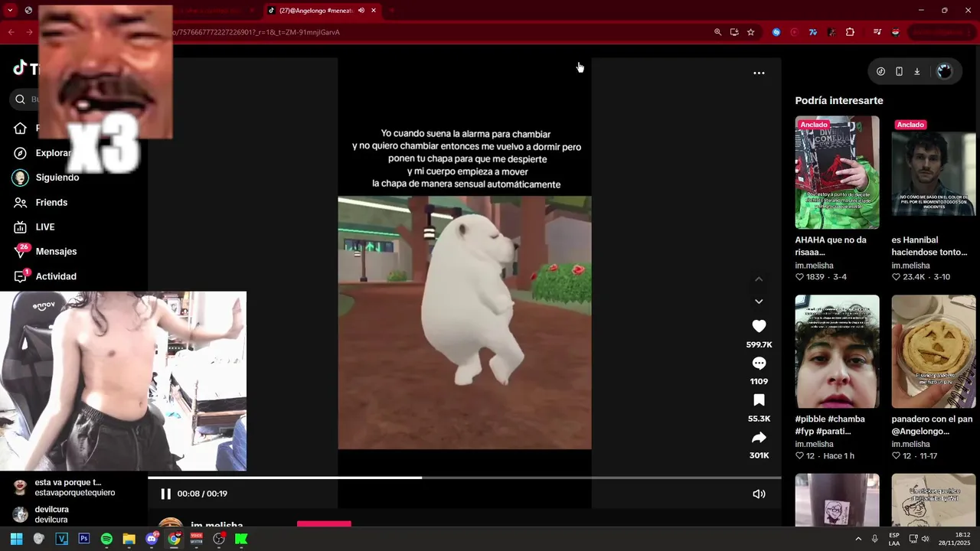Open the media controls music note icon
The height and width of the screenshot is (551, 980).
click(x=877, y=32)
